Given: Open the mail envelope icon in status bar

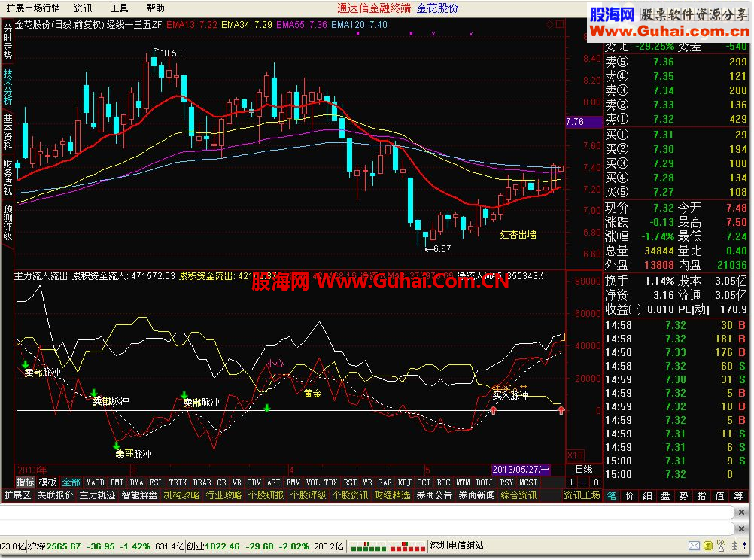Looking at the screenshot, I should click(694, 546).
